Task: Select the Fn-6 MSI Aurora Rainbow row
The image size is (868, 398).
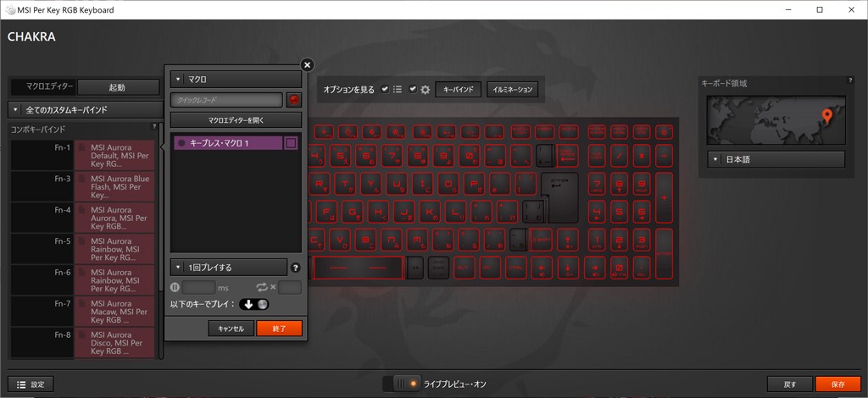Action: pyautogui.click(x=81, y=280)
